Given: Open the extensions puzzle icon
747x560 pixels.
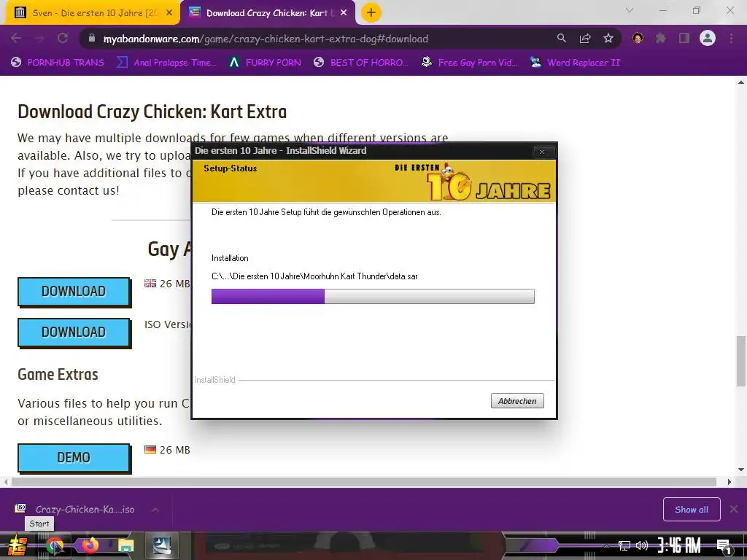Looking at the screenshot, I should tap(661, 38).
